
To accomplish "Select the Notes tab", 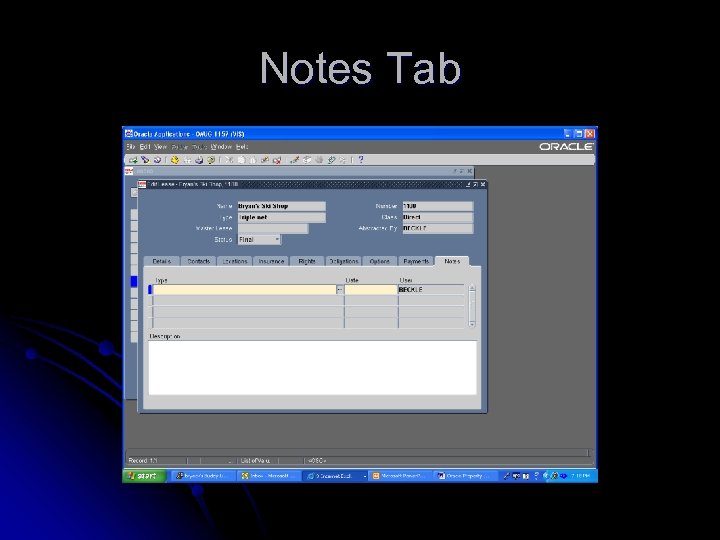I will tap(452, 261).
